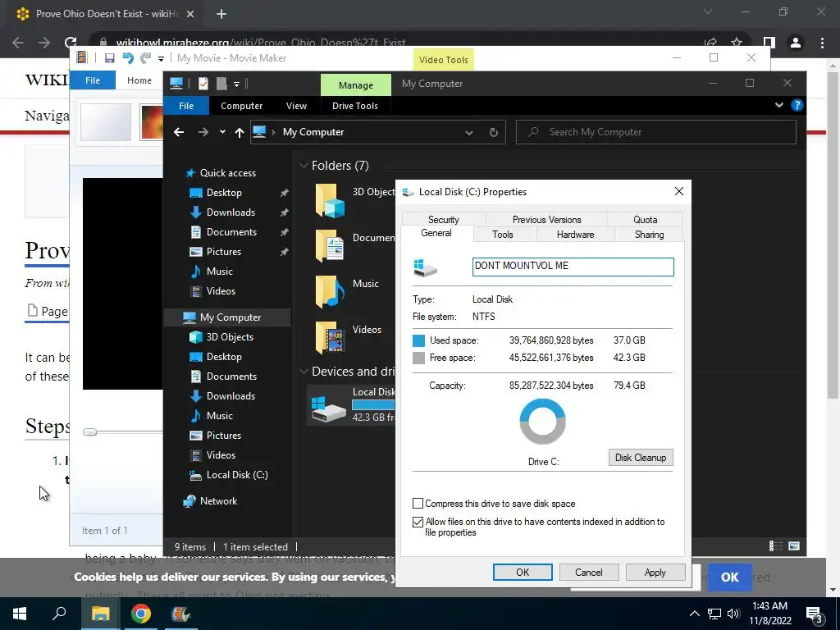Click Redo in Movie Maker toolbar
Viewport: 840px width, 630px height.
pyautogui.click(x=145, y=58)
